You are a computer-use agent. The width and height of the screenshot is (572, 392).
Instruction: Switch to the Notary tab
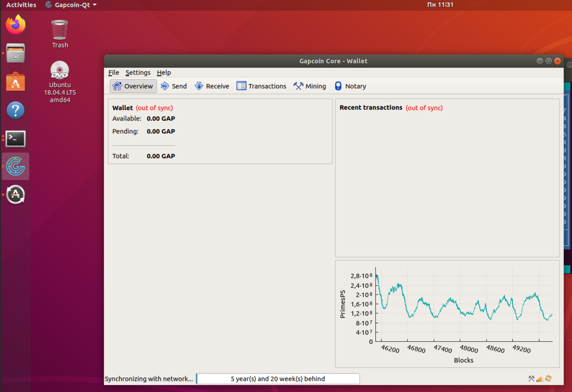pyautogui.click(x=350, y=86)
